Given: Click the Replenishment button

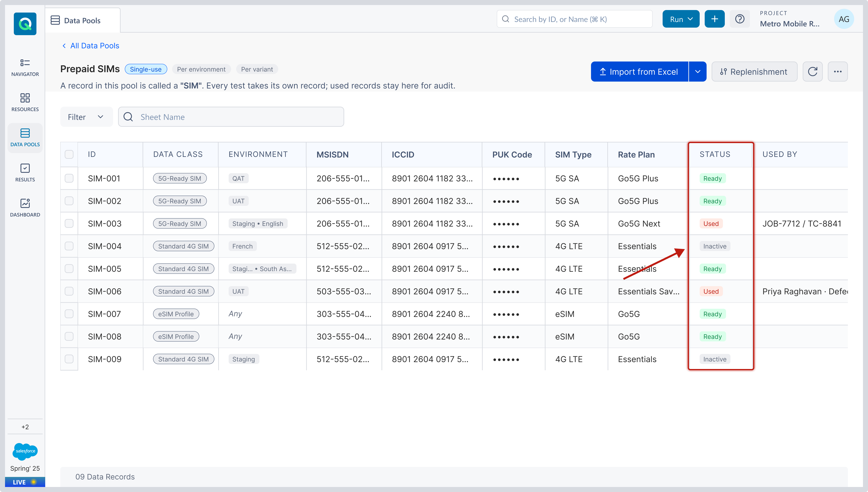Looking at the screenshot, I should [754, 72].
